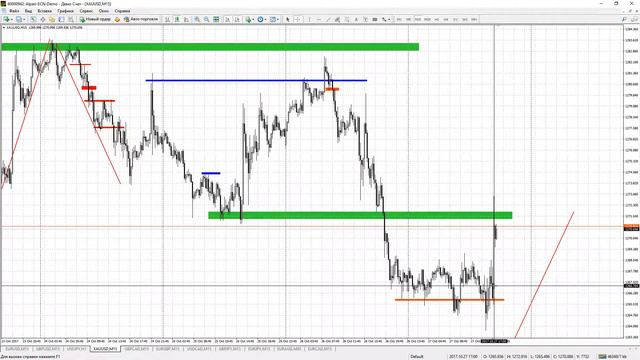Select the Equidistant Channel tool
This screenshot has width=640, height=360.
[x=338, y=19]
